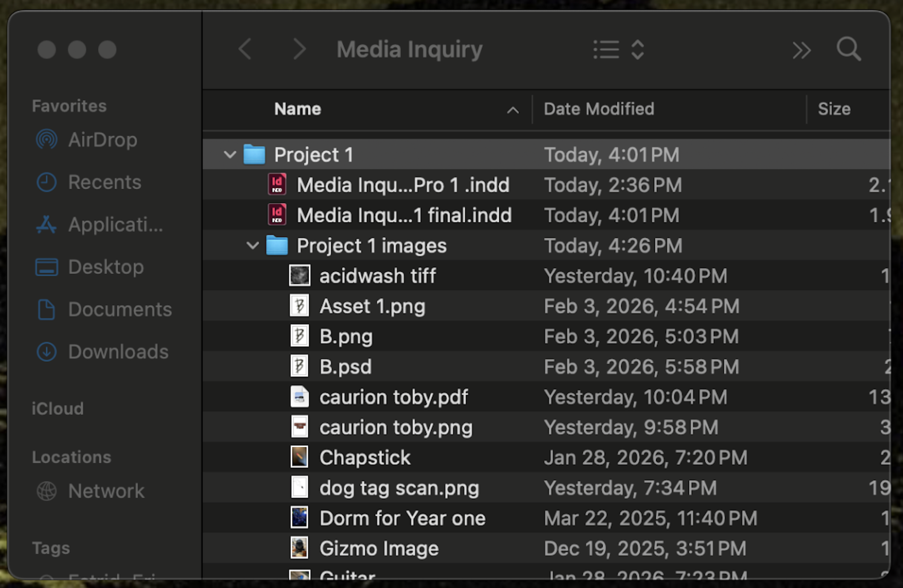Open the view style up-down chevron

637,49
